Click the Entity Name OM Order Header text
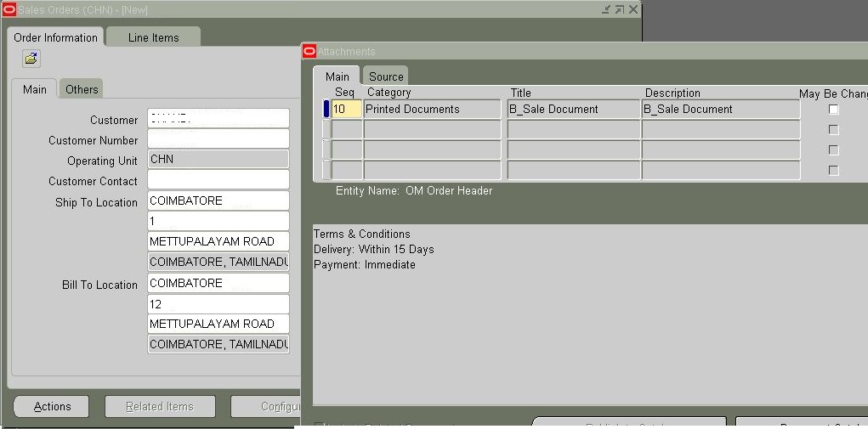The width and height of the screenshot is (868, 429). pyautogui.click(x=413, y=191)
